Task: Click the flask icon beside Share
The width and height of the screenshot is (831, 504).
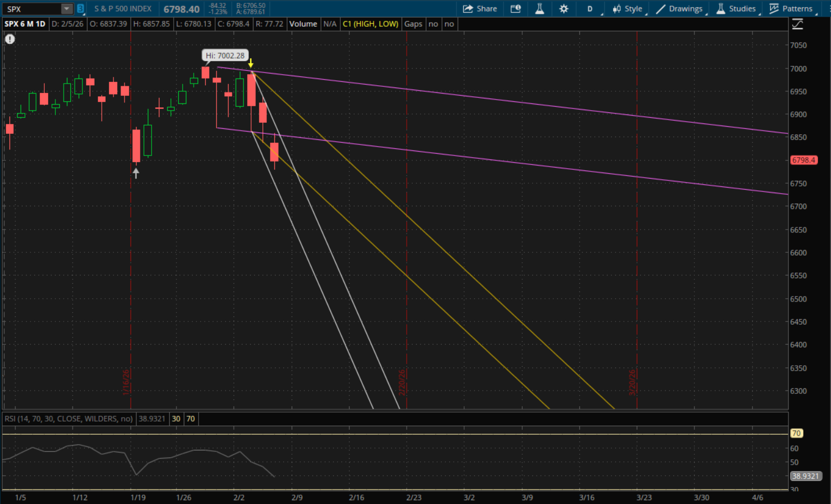Action: tap(539, 9)
